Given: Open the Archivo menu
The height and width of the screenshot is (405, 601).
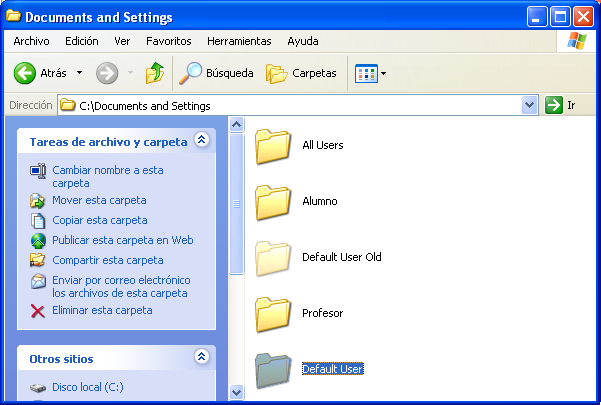Looking at the screenshot, I should (x=31, y=41).
